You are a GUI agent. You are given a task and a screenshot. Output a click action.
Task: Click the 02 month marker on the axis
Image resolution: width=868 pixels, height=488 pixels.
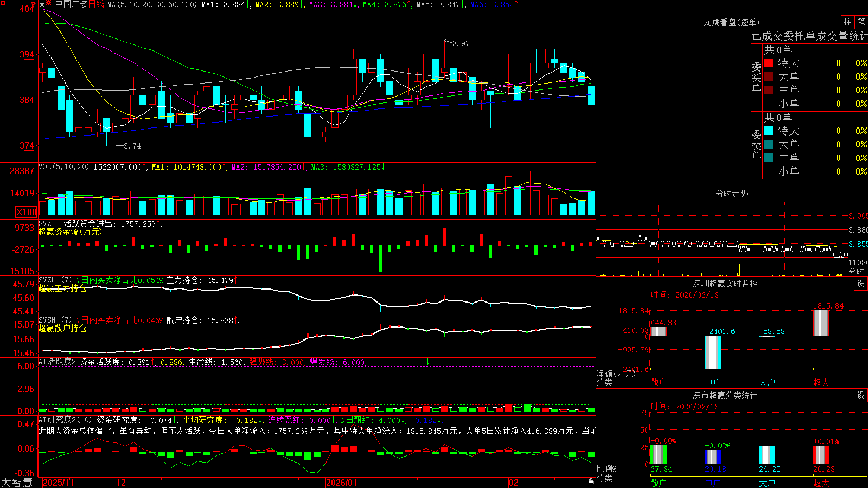[x=514, y=483]
